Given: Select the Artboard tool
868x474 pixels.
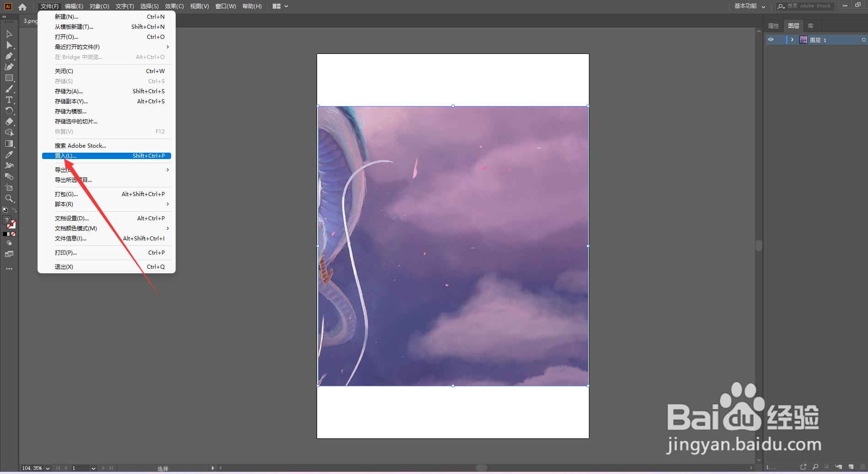Looking at the screenshot, I should [9, 188].
